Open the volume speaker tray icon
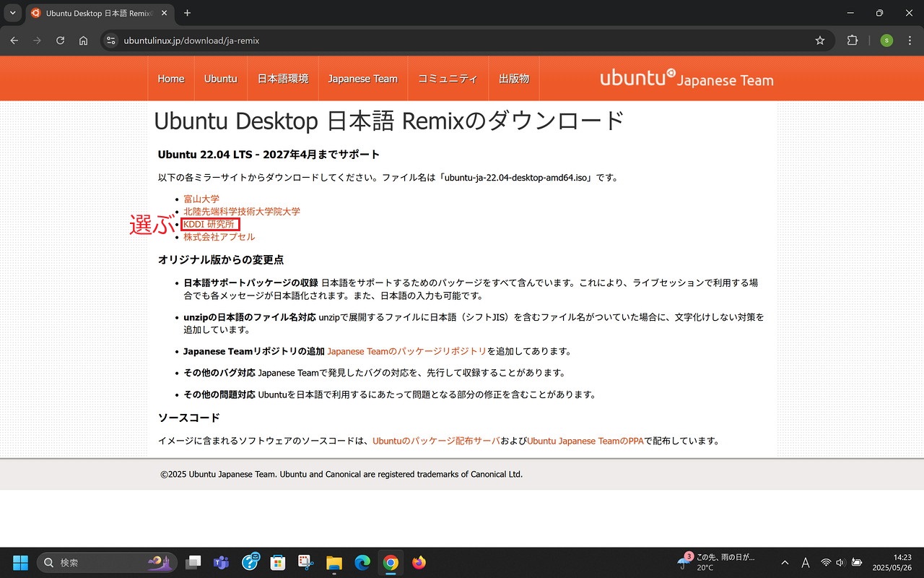This screenshot has width=924, height=578. [x=841, y=562]
